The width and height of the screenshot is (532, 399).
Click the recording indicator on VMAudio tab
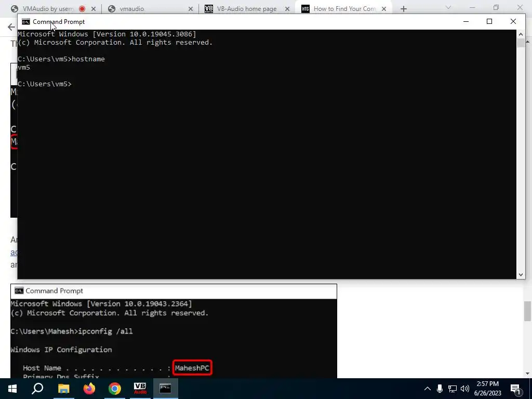point(82,9)
